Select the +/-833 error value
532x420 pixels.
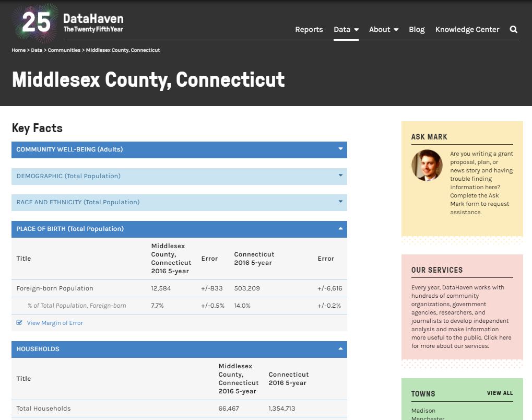[x=212, y=288]
